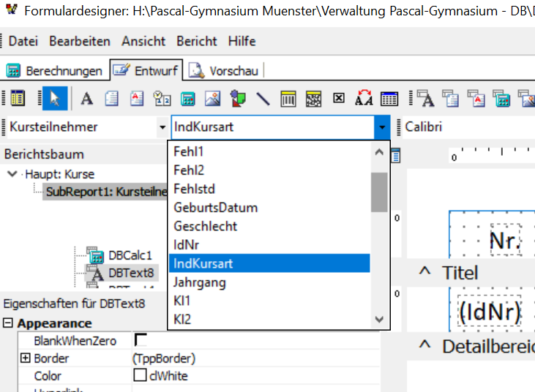The image size is (535, 392).
Task: Click the field list scrollbar thumb
Action: [x=379, y=192]
